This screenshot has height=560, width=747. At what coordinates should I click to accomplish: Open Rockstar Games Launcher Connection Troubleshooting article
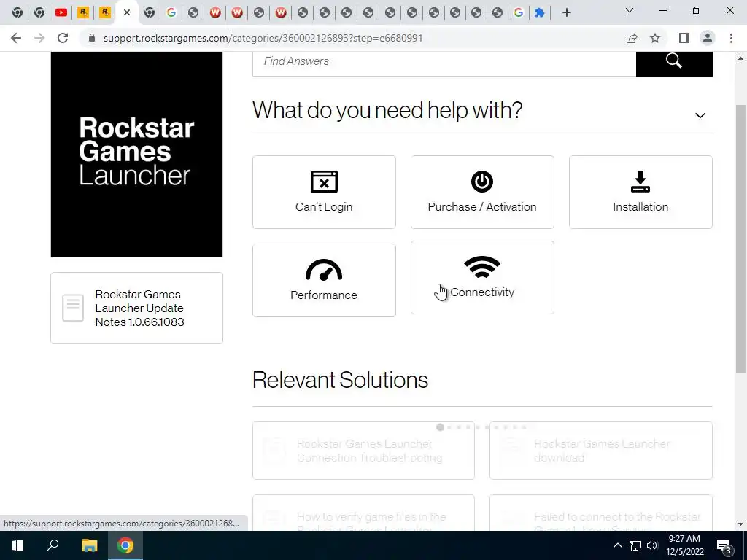coord(363,451)
